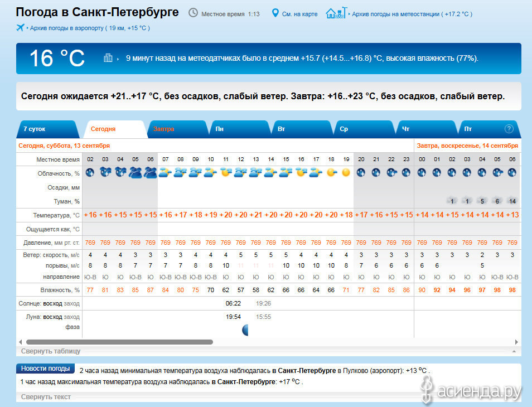532x407 pixels.
Task: Click the airplane airport archive icon
Action: [x=21, y=27]
